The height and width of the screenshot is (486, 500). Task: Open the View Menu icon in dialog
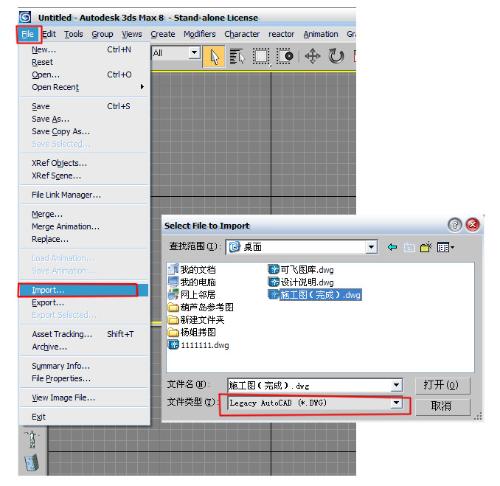445,247
